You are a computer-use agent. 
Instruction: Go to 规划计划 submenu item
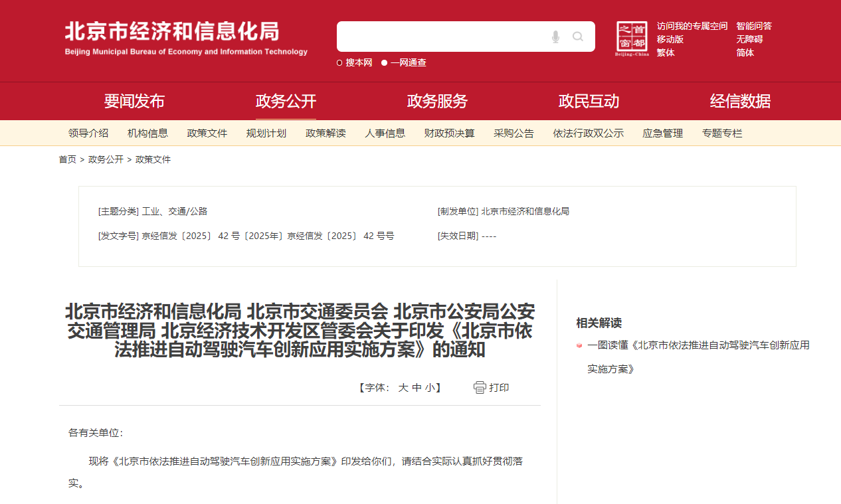point(266,133)
